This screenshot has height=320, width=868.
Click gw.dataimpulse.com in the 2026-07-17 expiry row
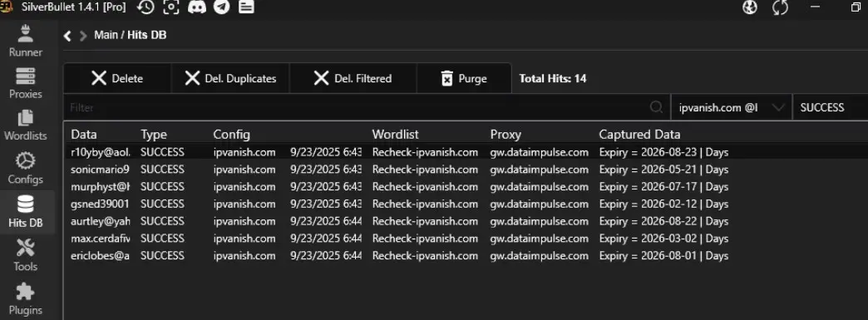pos(540,186)
